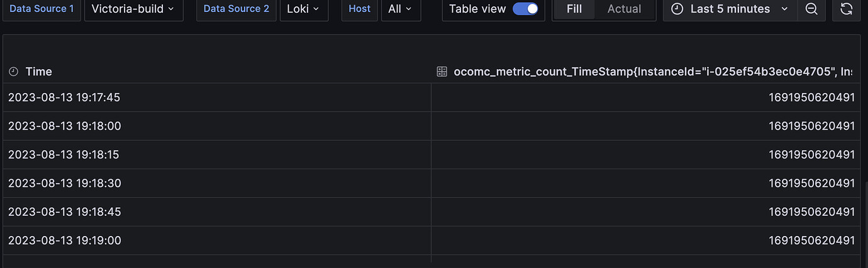
Task: Expand the Host All dropdown
Action: [x=401, y=9]
